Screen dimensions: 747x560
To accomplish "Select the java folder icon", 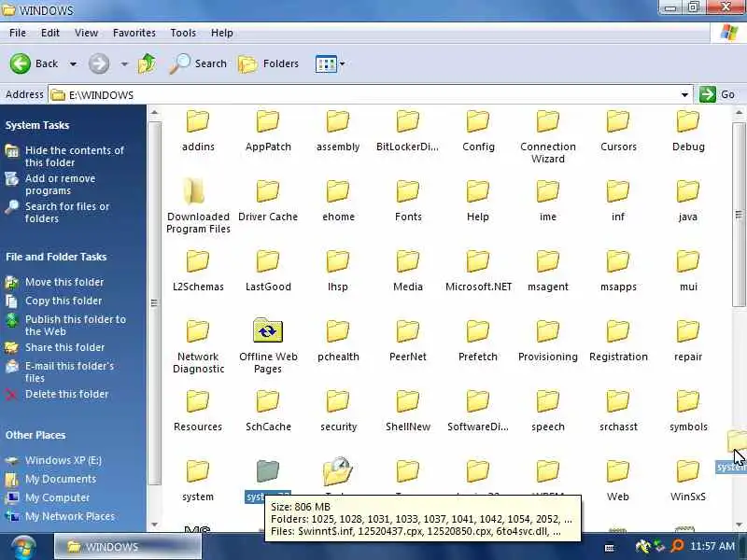I will pos(688,191).
